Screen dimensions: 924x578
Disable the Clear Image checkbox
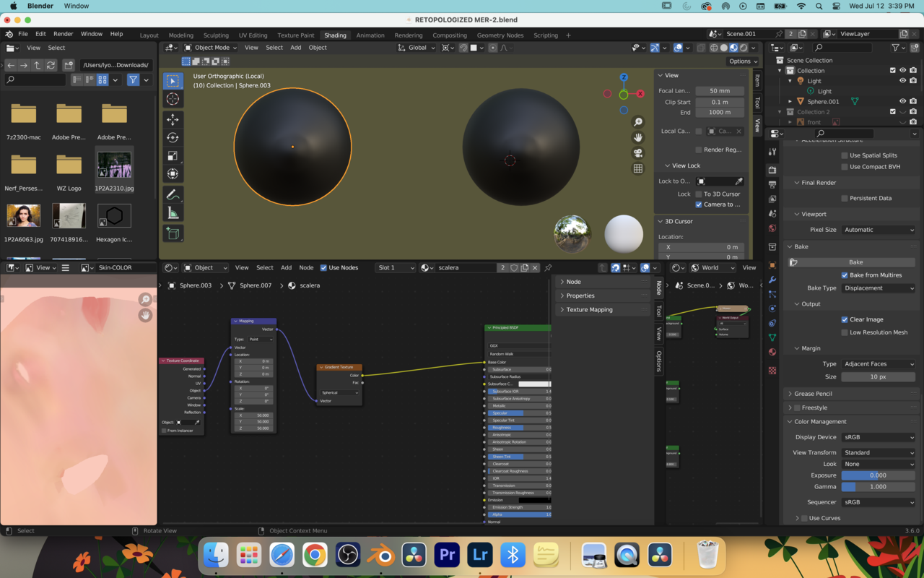pyautogui.click(x=845, y=319)
